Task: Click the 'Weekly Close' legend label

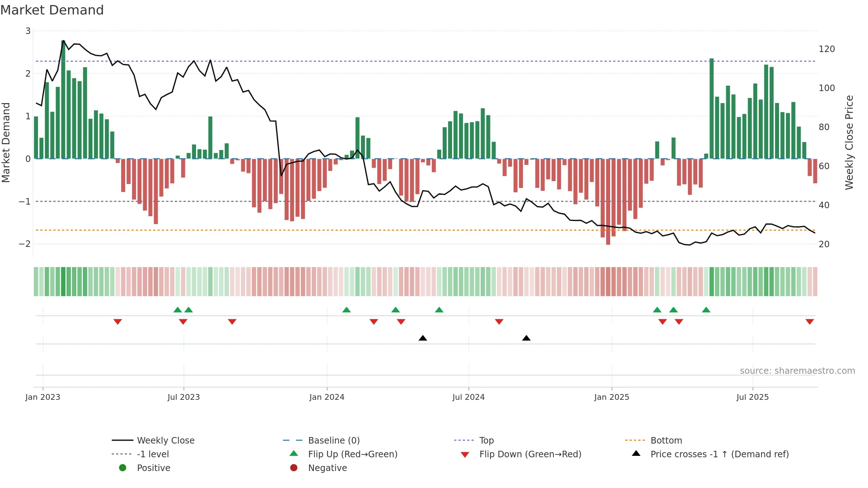Action: (x=166, y=440)
